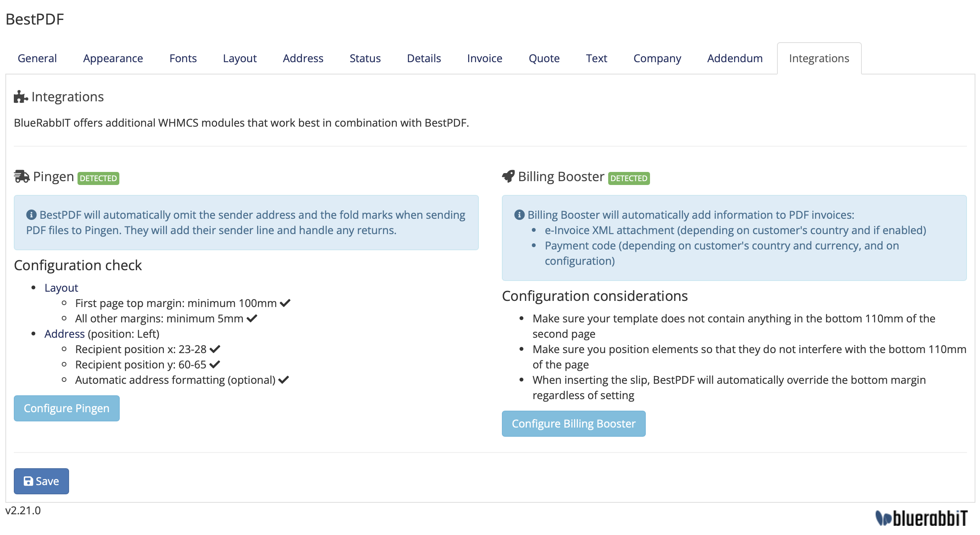
Task: Click the Pingen truck icon
Action: tap(22, 177)
